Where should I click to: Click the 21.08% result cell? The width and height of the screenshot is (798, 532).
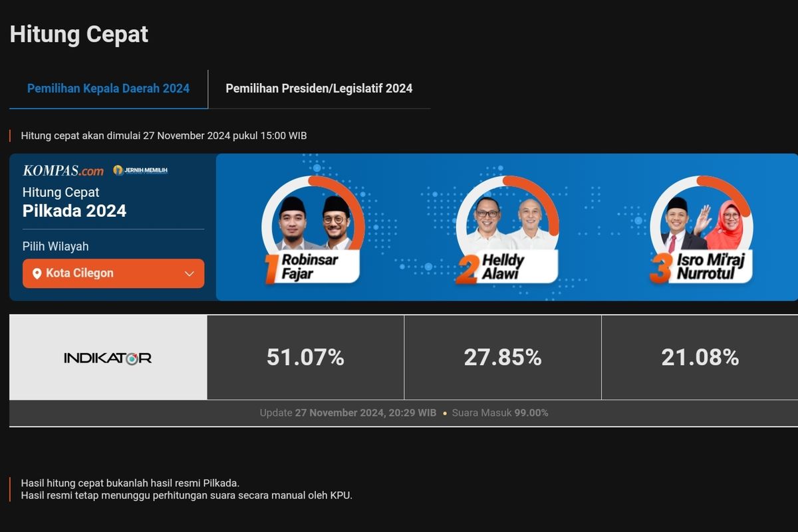[x=700, y=358]
